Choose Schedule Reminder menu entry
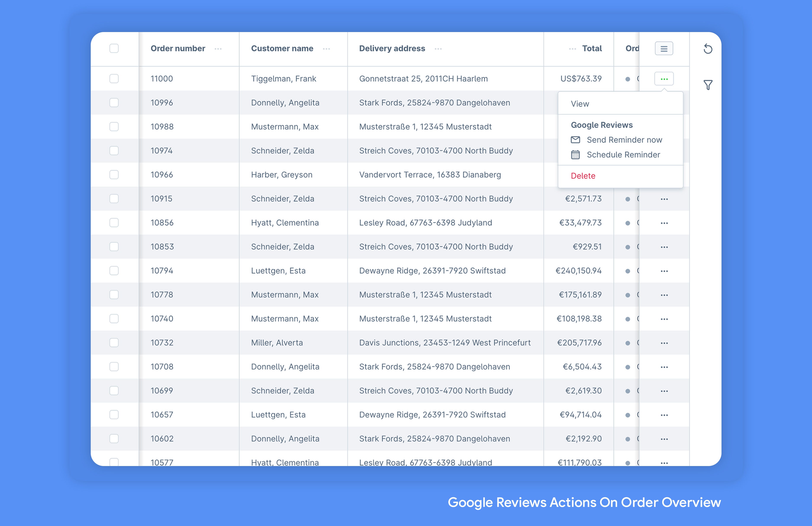This screenshot has height=526, width=812. point(623,155)
